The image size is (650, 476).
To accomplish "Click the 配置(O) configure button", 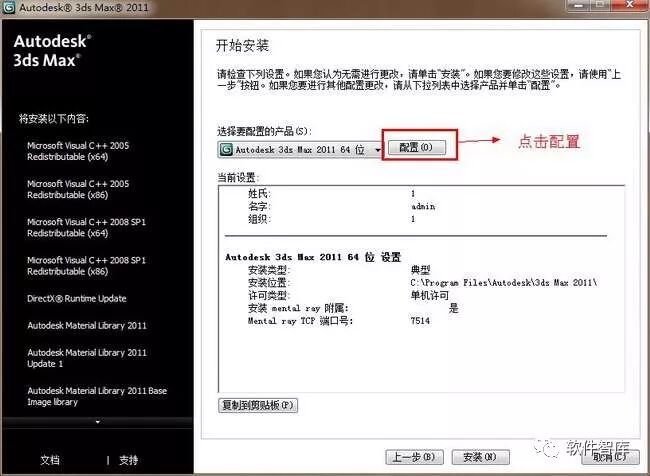I will coord(417,148).
